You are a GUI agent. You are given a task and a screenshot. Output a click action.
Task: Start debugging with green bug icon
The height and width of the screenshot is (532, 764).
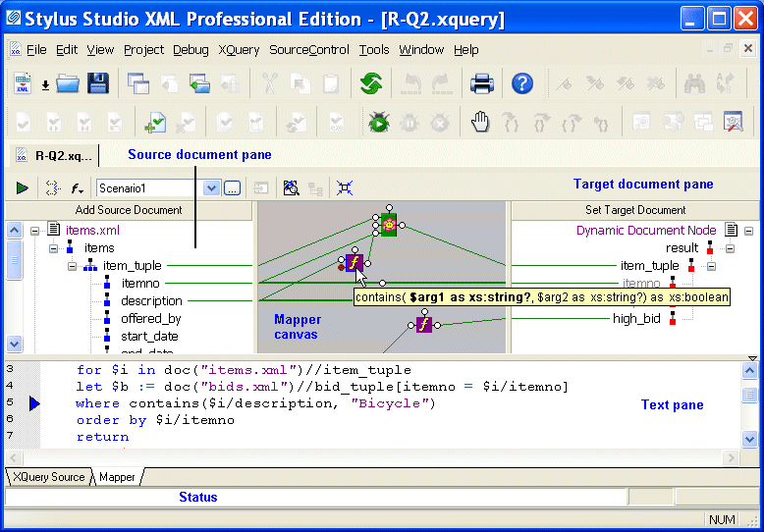(x=380, y=123)
